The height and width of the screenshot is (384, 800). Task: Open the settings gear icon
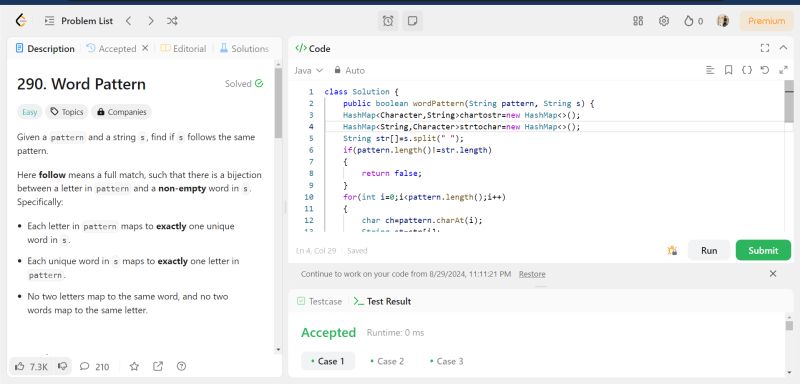coord(663,21)
